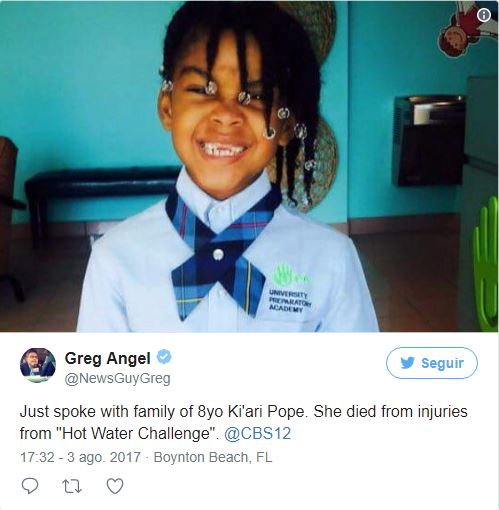Reply to the tweet via speech bubble icon
This screenshot has width=499, height=510.
30,486
